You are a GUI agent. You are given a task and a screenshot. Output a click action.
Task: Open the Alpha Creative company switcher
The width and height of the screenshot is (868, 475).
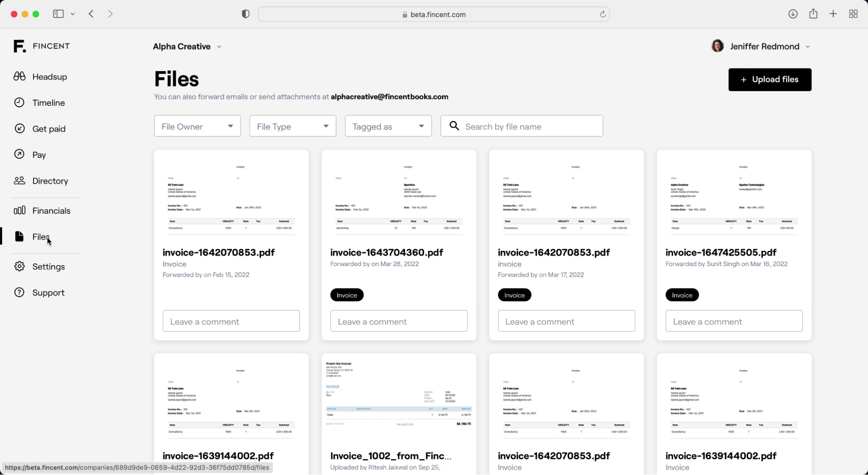click(187, 46)
